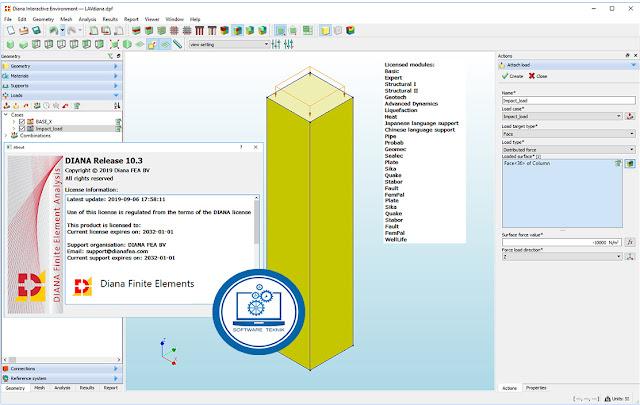
Task: Click the Save project floppy disk icon
Action: pos(36,30)
